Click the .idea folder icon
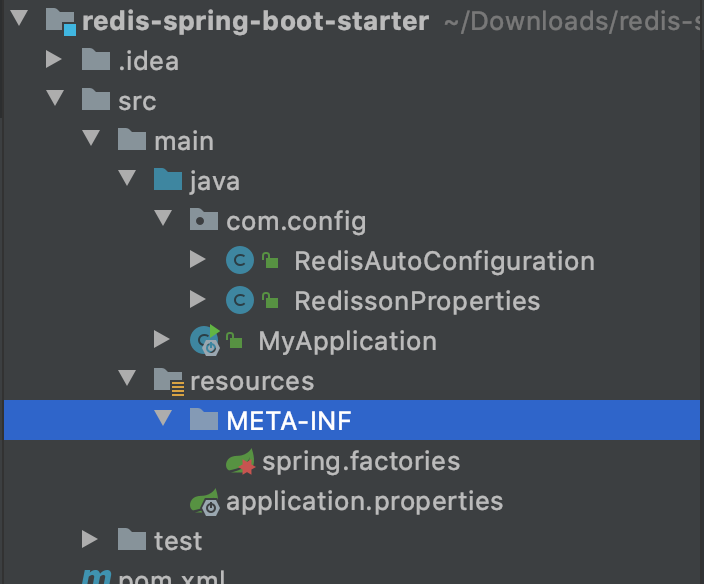 (96, 59)
